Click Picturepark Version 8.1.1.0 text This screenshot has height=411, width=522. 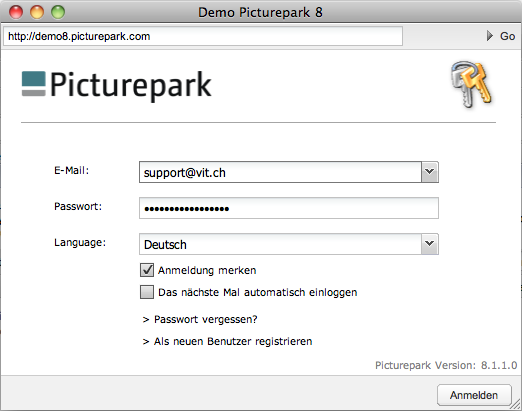[446, 365]
